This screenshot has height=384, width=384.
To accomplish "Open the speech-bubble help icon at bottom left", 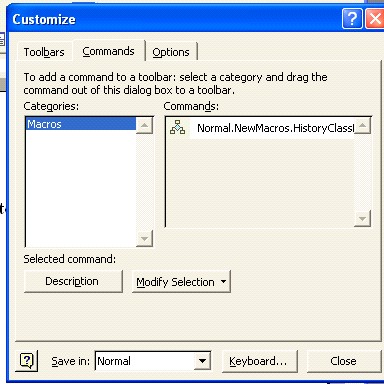I will coord(27,361).
